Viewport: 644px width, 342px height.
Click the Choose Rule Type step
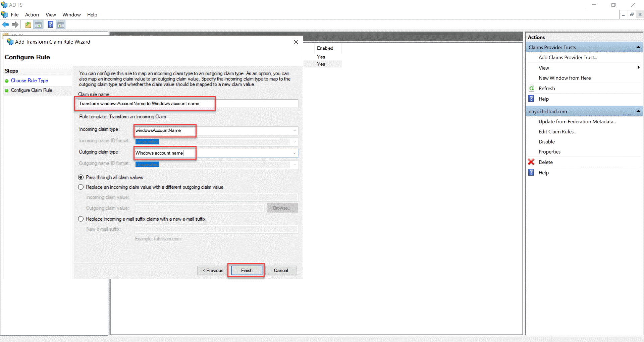click(30, 80)
